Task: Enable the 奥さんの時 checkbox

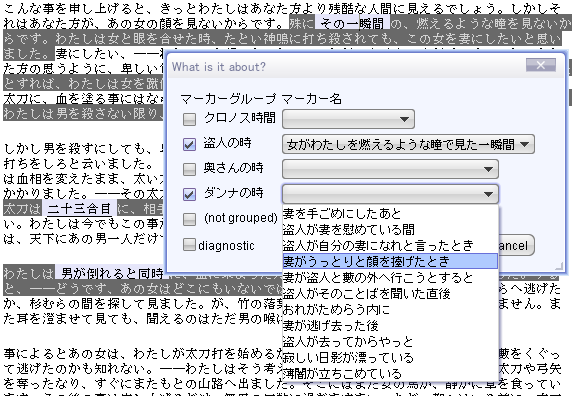Action: tap(189, 169)
